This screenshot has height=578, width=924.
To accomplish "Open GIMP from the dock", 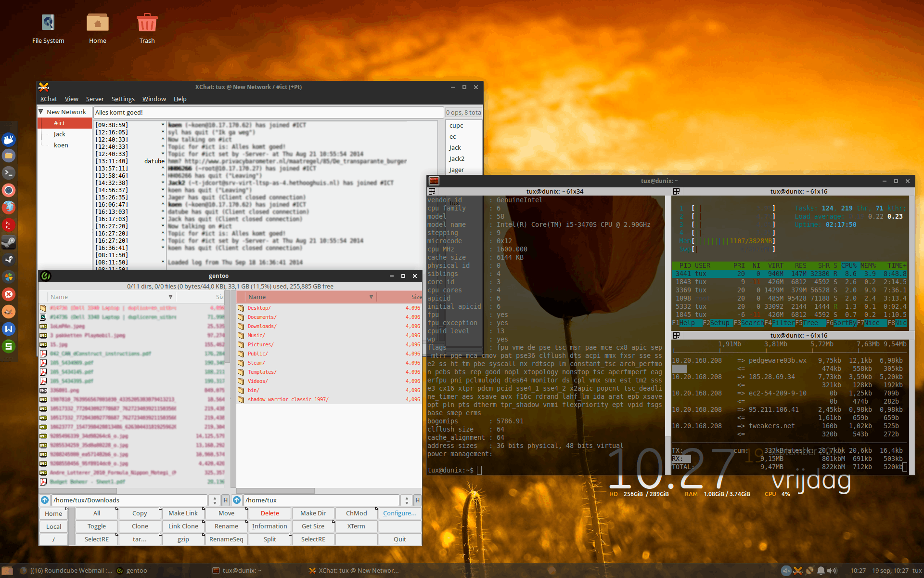I will point(9,312).
